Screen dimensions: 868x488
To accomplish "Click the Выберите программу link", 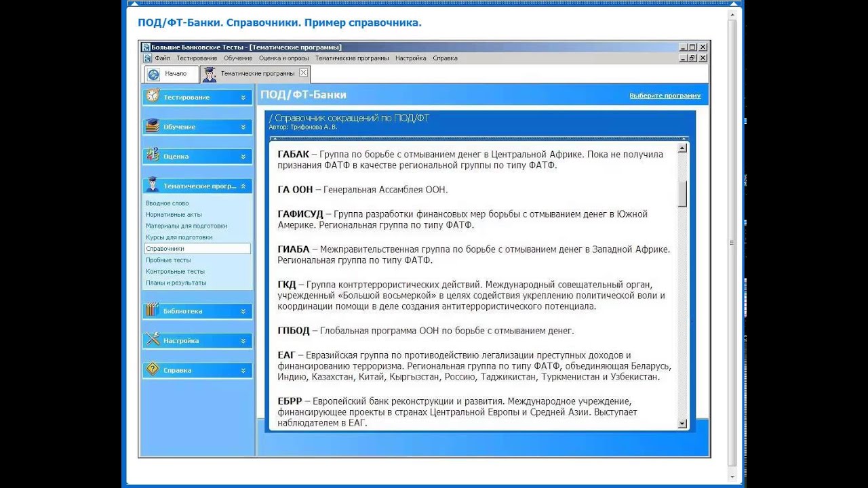I will (x=665, y=96).
